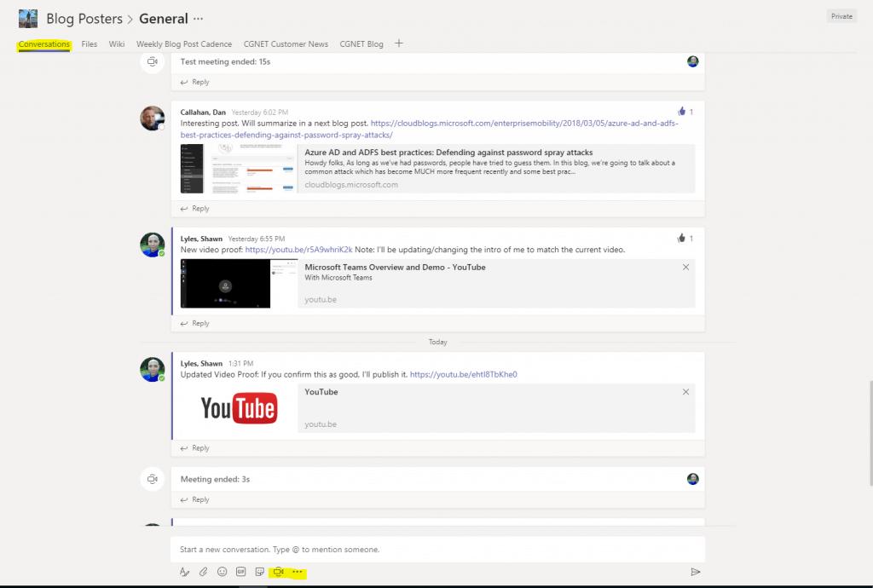Add a new tab with the plus icon

pyautogui.click(x=399, y=43)
